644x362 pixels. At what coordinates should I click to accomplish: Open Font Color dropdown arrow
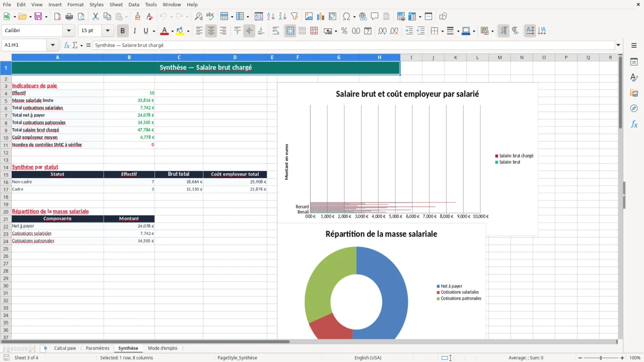click(x=172, y=31)
